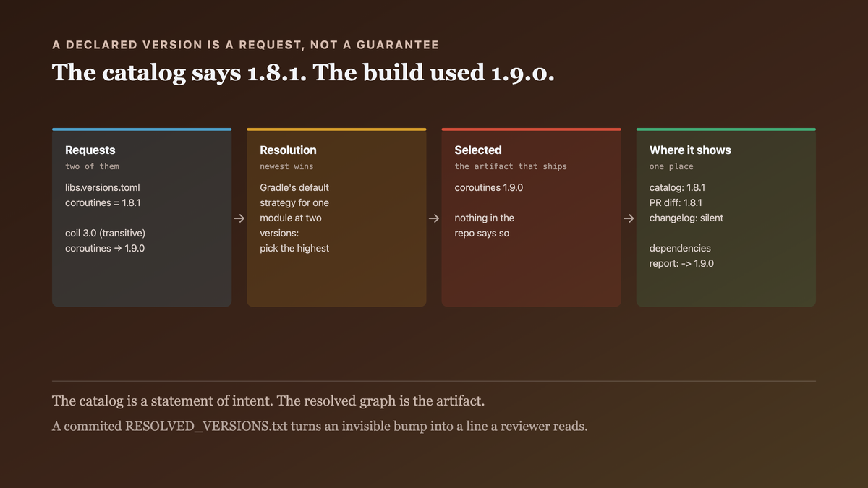868x488 pixels.
Task: Click the 'two of them' caption
Action: [x=92, y=166]
